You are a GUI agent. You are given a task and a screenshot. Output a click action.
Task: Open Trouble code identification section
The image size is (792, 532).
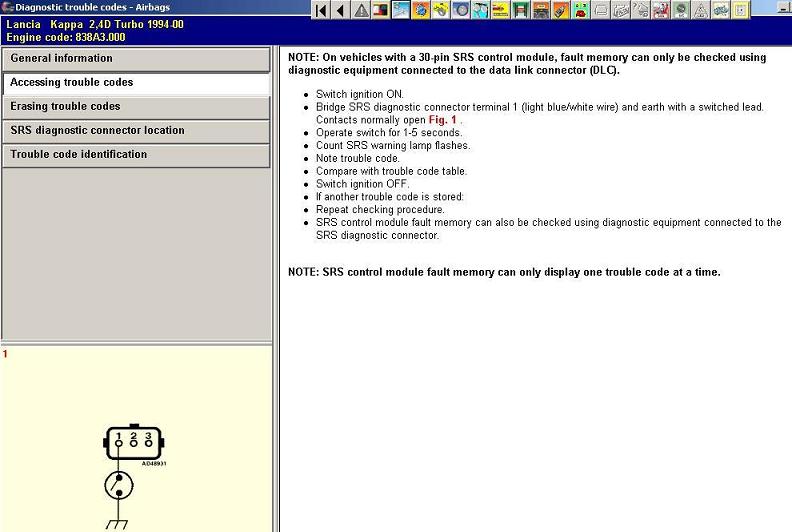coord(136,155)
